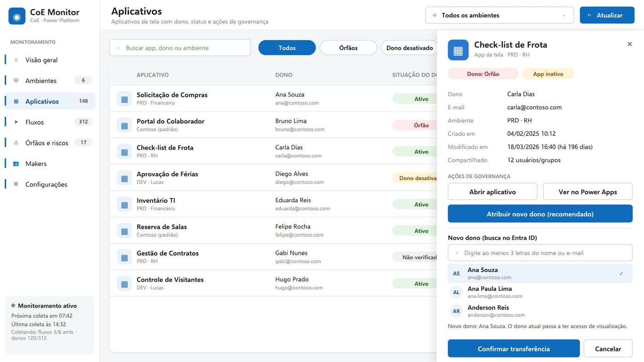Click Ver no Power Apps button
The image size is (644, 362).
click(x=588, y=192)
